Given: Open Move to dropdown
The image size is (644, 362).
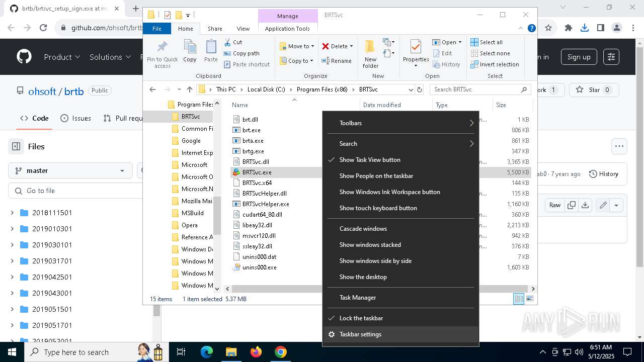Looking at the screenshot, I should [x=297, y=46].
